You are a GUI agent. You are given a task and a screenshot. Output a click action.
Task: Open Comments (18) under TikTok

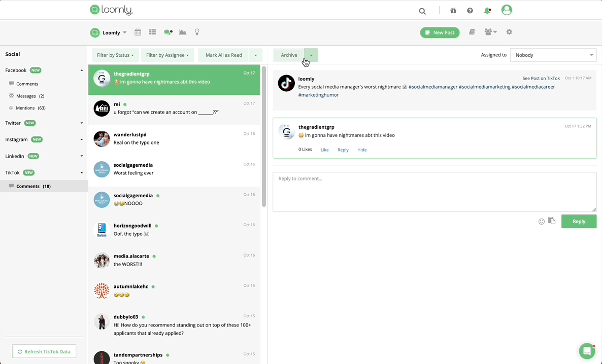point(31,186)
